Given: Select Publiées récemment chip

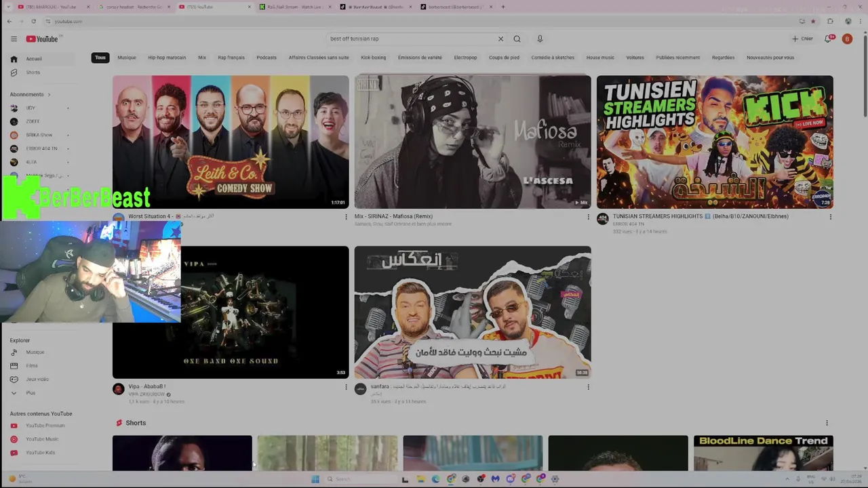Looking at the screenshot, I should (x=677, y=58).
